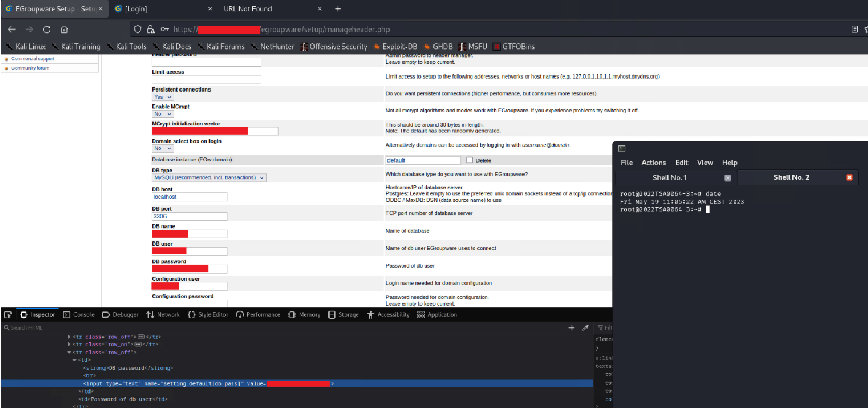The width and height of the screenshot is (868, 408).
Task: Open the Community forum link
Action: click(x=31, y=68)
